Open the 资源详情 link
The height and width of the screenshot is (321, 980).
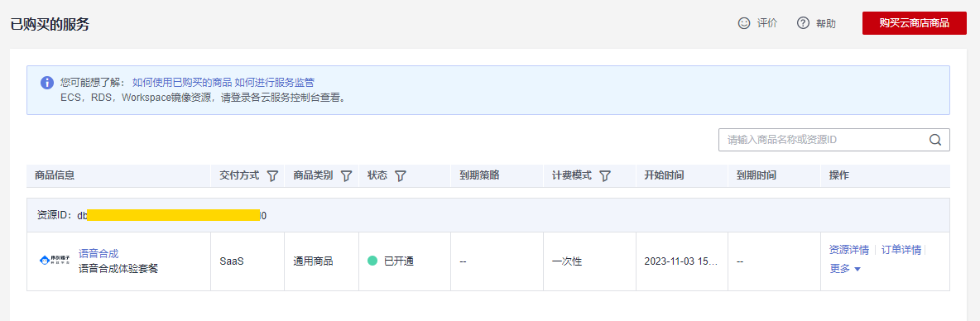(x=848, y=250)
